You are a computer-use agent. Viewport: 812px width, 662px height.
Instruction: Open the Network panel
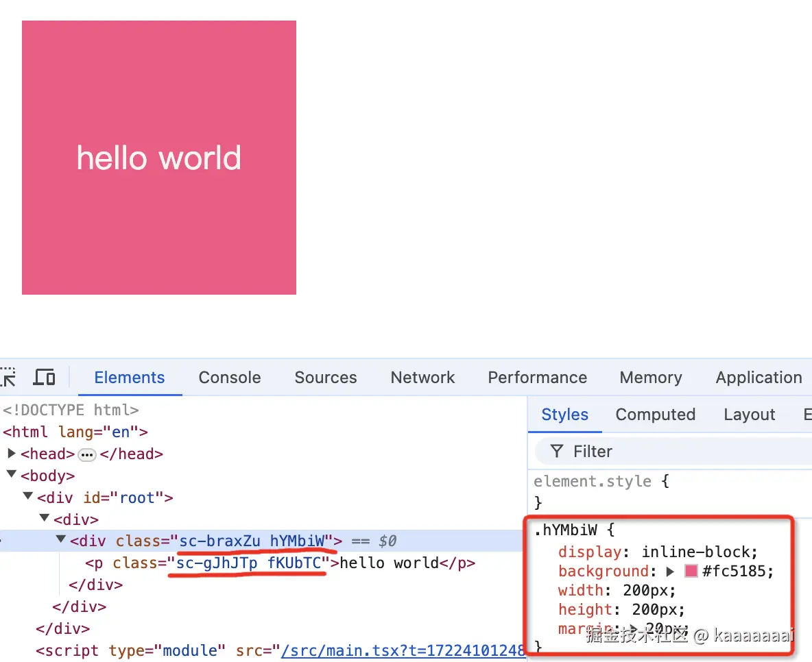coord(422,377)
